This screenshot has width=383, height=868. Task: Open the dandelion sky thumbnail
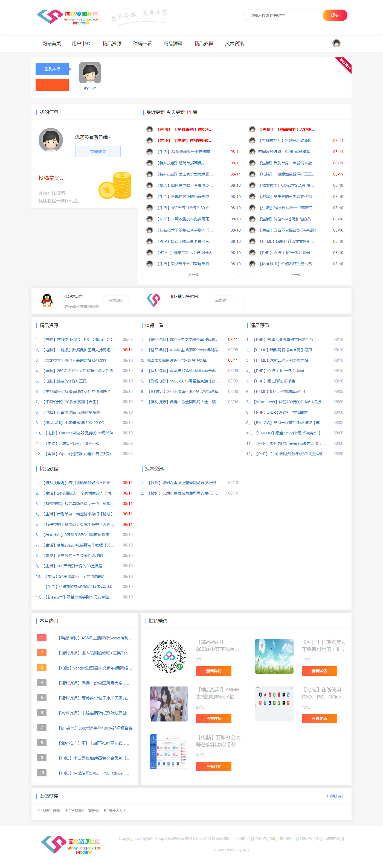274,656
